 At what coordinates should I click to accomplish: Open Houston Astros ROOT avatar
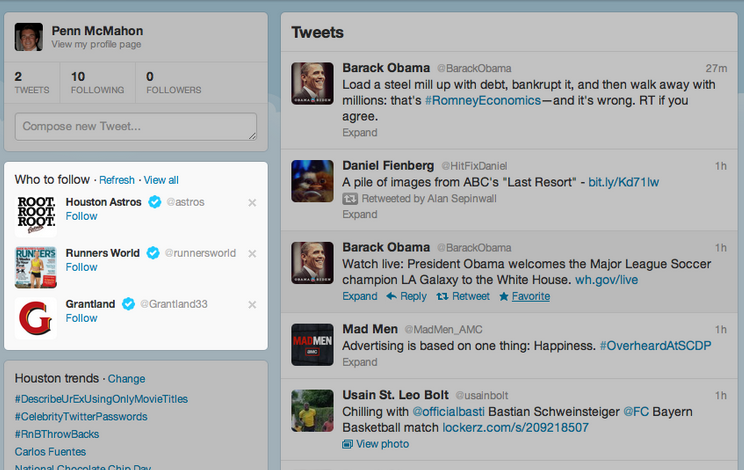point(36,216)
